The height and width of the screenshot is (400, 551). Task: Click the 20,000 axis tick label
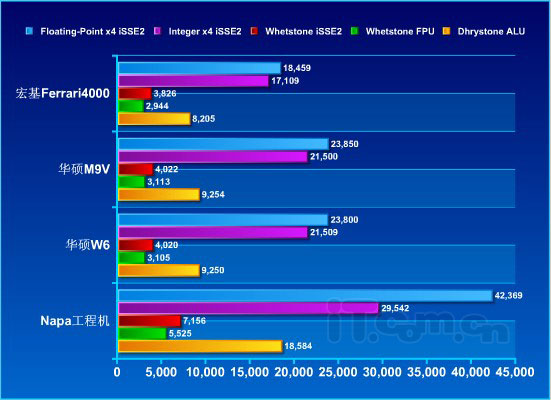tap(293, 372)
